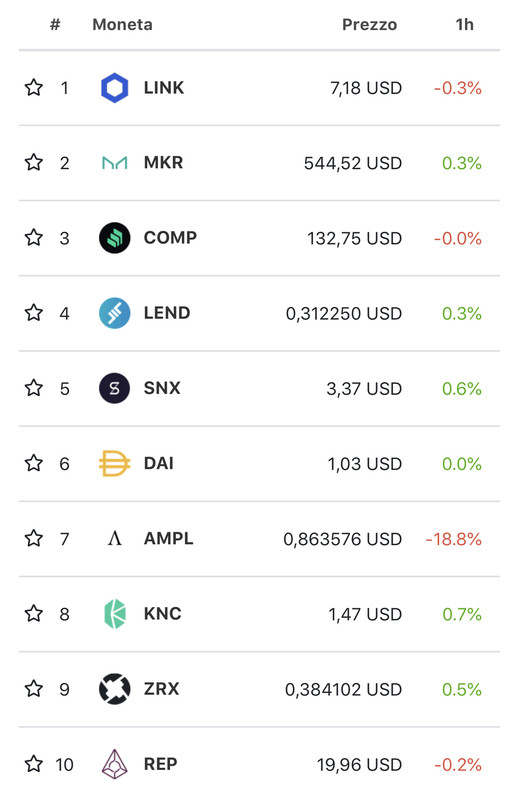Star AMPL as a favorite
This screenshot has height=800, width=519.
[34, 538]
